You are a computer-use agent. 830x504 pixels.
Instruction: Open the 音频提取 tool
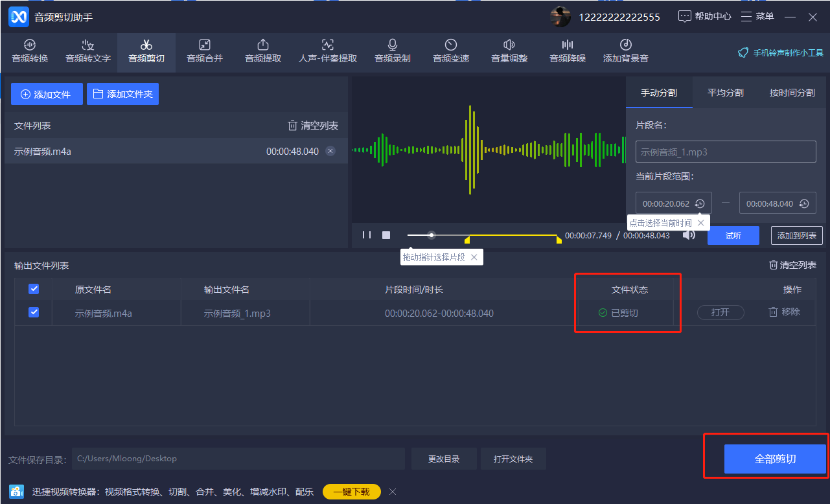(263, 51)
